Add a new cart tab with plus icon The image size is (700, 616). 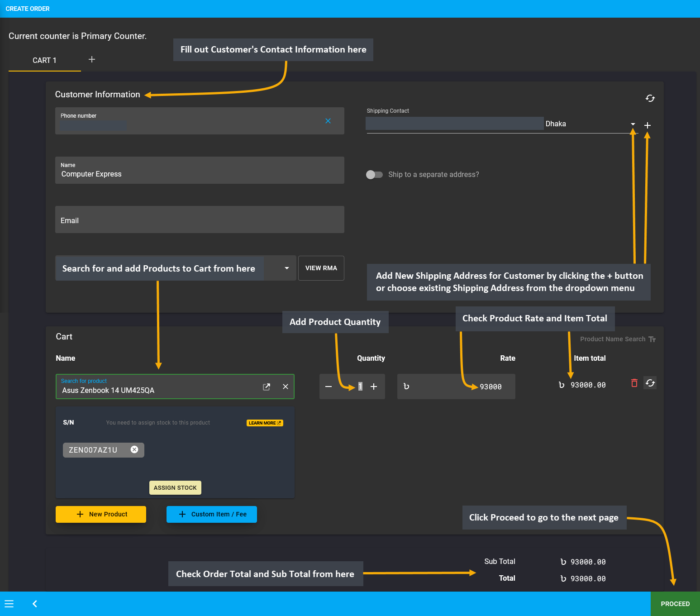pos(92,59)
